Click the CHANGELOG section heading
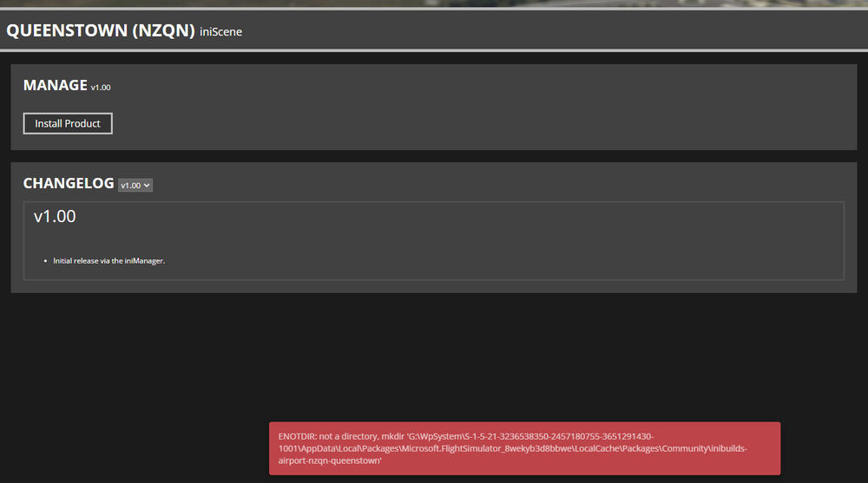The image size is (868, 483). point(69,183)
